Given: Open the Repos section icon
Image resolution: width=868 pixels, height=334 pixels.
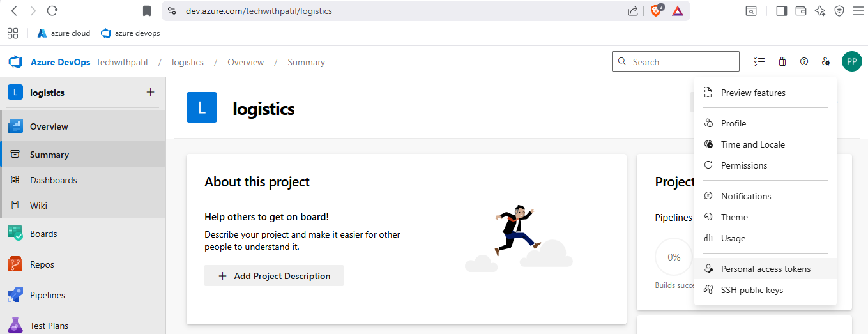Looking at the screenshot, I should point(15,264).
